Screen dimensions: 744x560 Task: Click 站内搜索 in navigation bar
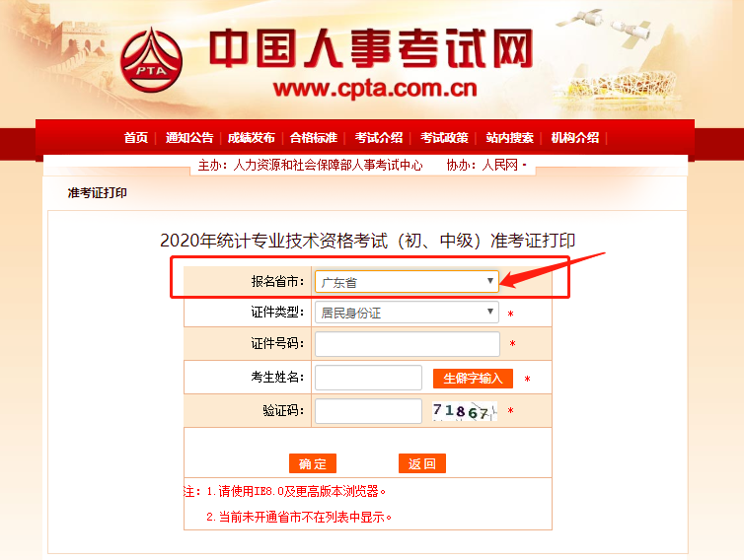point(509,137)
